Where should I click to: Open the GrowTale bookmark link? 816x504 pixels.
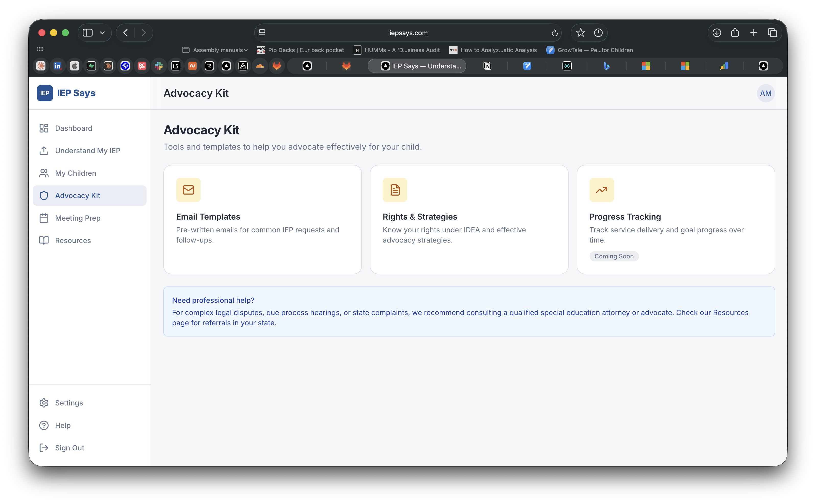pyautogui.click(x=590, y=50)
